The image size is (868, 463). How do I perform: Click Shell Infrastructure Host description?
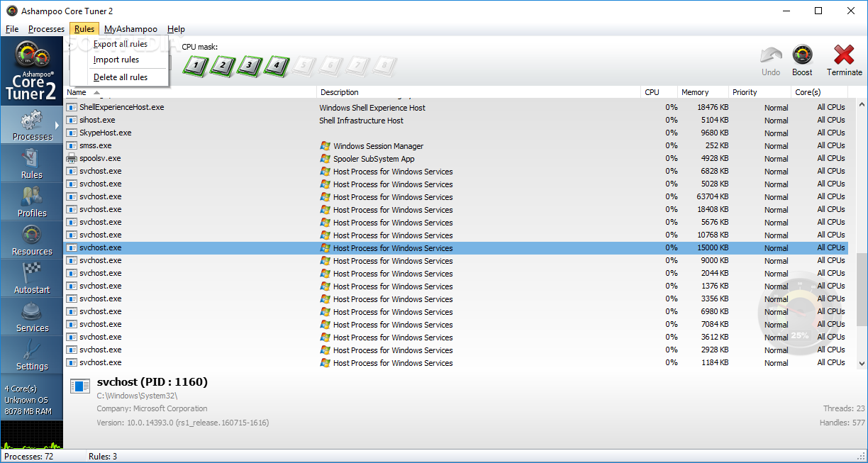coord(361,121)
